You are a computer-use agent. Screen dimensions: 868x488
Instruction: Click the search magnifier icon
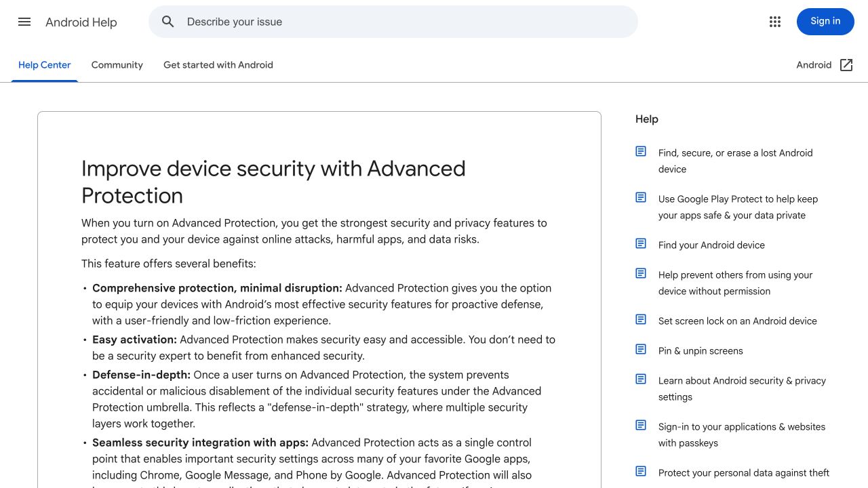click(x=168, y=22)
